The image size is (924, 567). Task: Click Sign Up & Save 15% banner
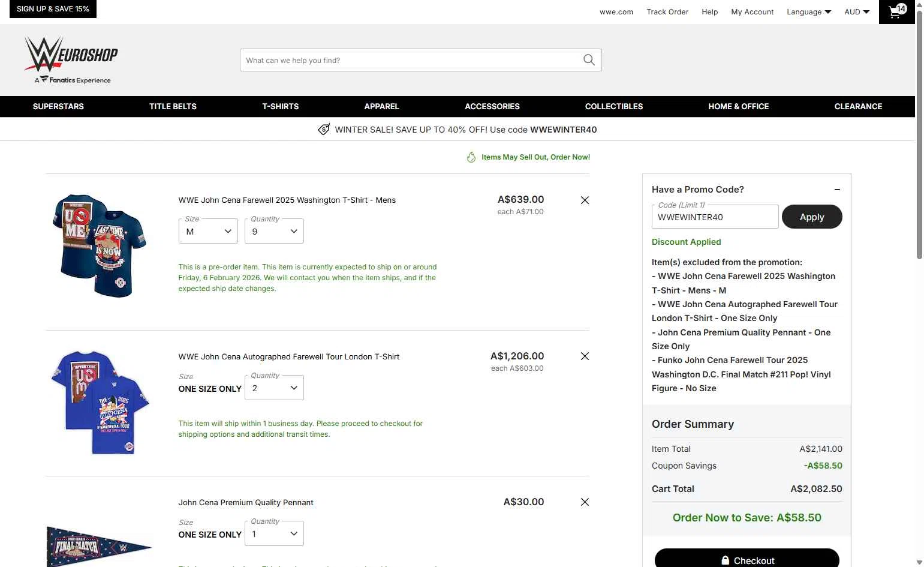pos(53,9)
